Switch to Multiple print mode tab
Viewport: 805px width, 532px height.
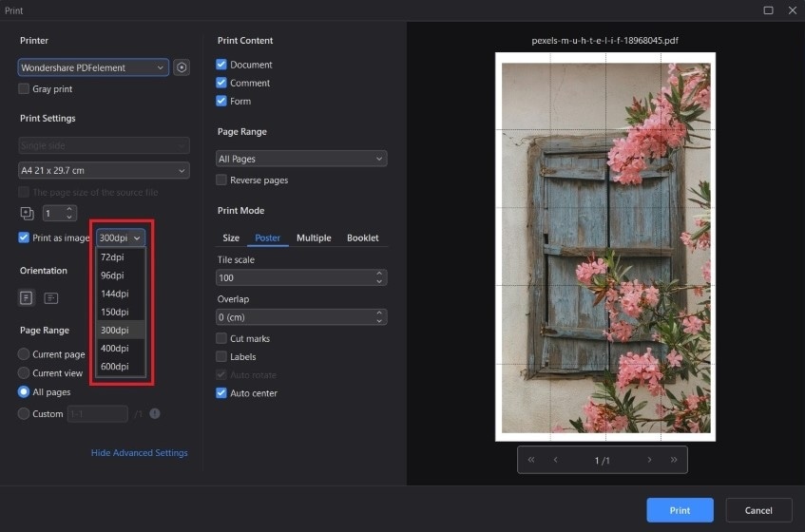click(x=314, y=238)
